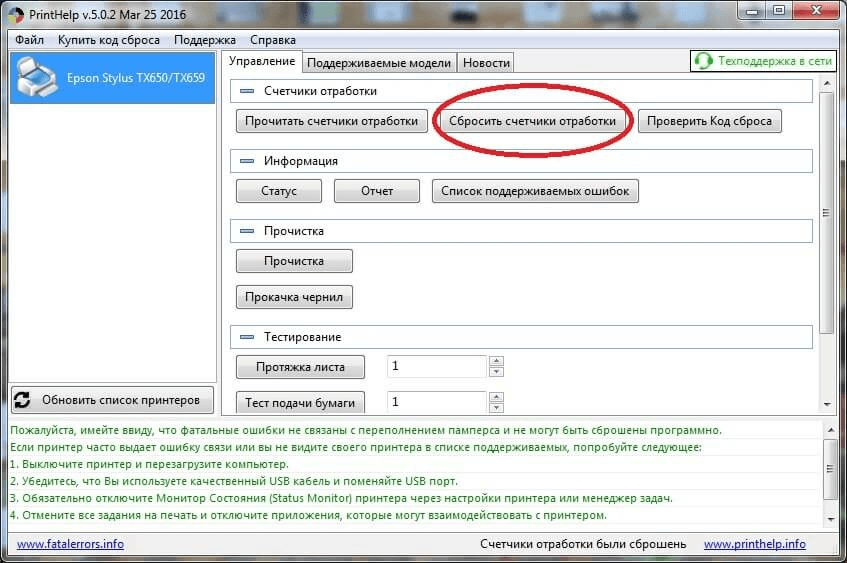
Task: Click the Статус button
Action: coord(279,191)
